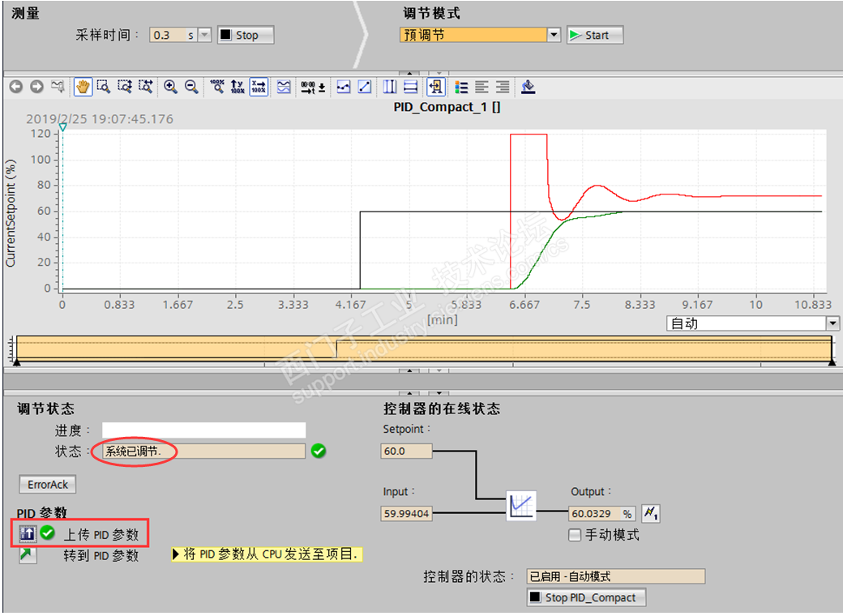Click the PID controller block diagram icon
Viewport: 843px width, 616px height.
coord(521,505)
